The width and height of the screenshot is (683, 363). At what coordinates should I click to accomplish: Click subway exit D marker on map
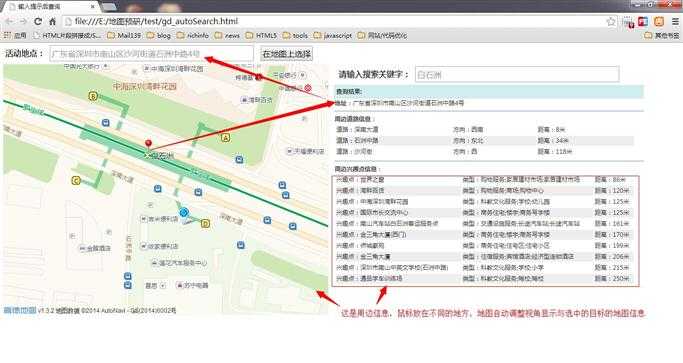205,224
